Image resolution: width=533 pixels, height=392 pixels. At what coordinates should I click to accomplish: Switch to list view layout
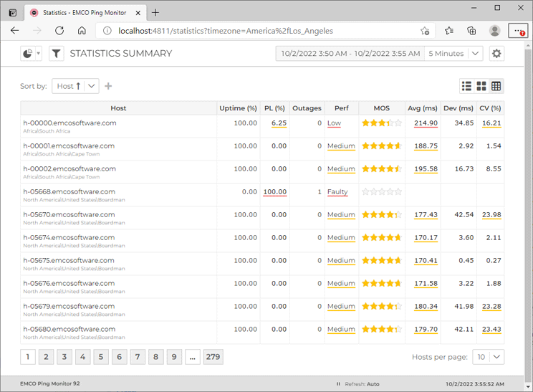[x=467, y=86]
